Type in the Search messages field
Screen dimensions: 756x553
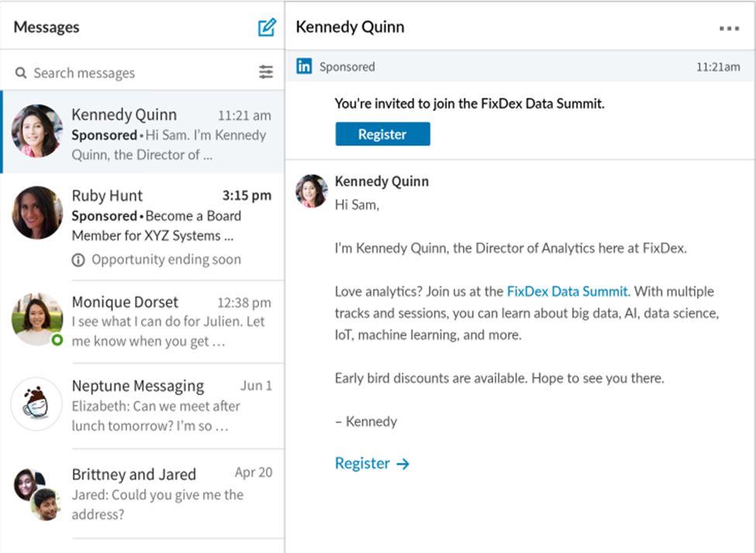pyautogui.click(x=140, y=73)
